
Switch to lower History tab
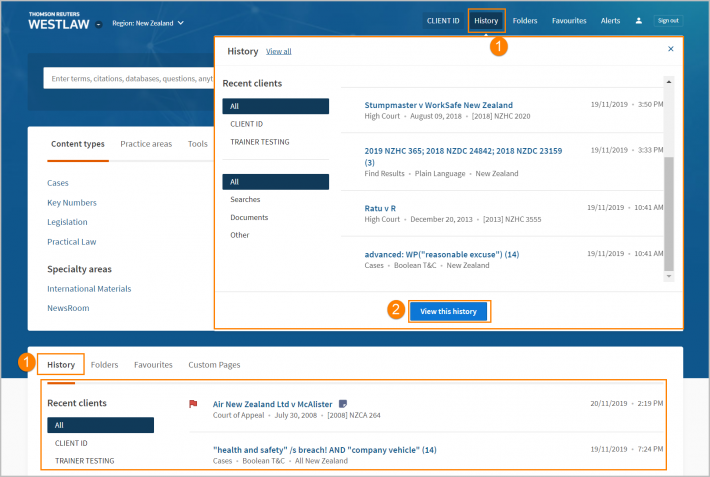point(61,365)
